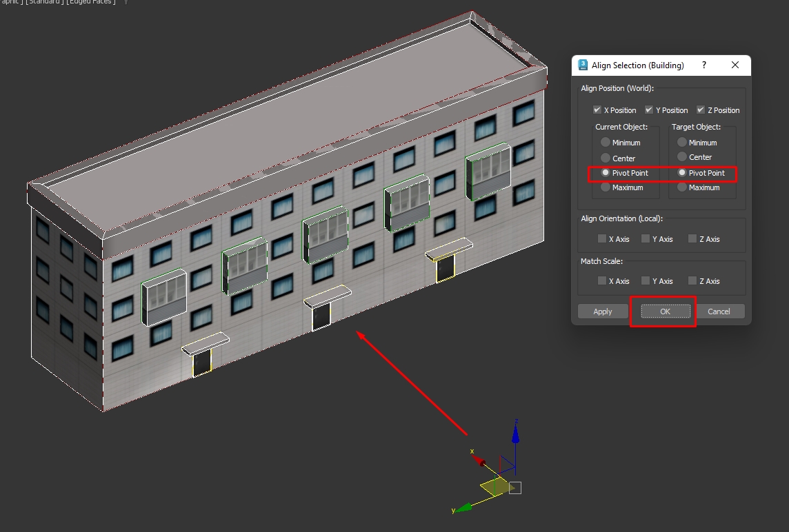The image size is (789, 532).
Task: Select Current Object Minimum radio
Action: (606, 142)
